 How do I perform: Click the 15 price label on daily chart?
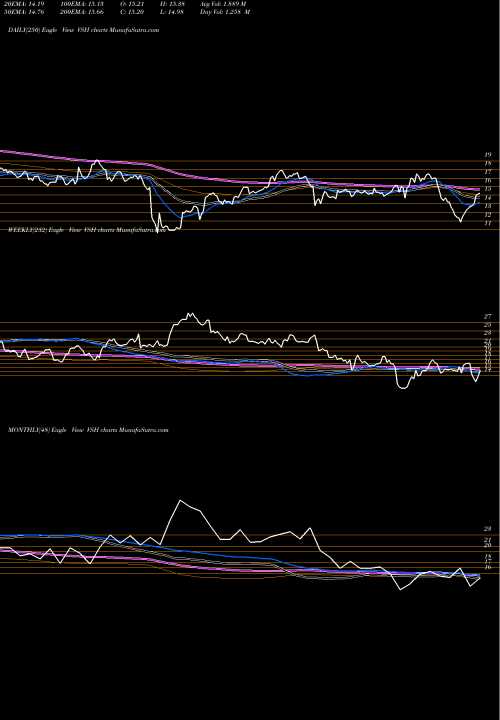[x=488, y=189]
